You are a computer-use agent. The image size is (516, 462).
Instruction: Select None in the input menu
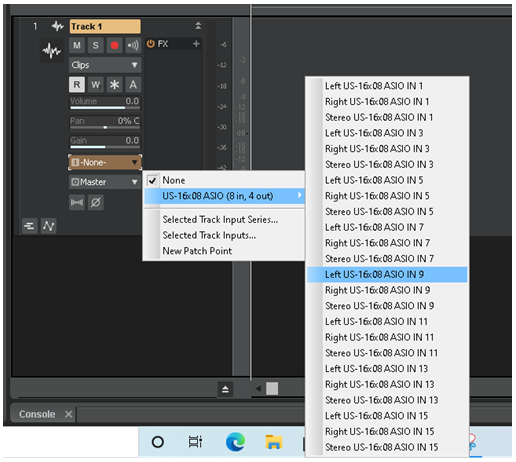224,180
